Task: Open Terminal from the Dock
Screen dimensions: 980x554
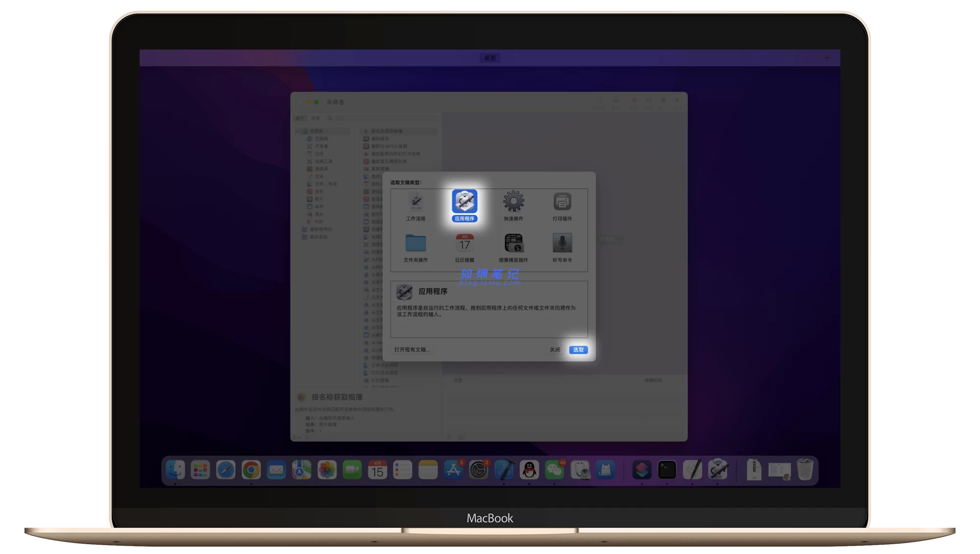Action: [x=667, y=470]
